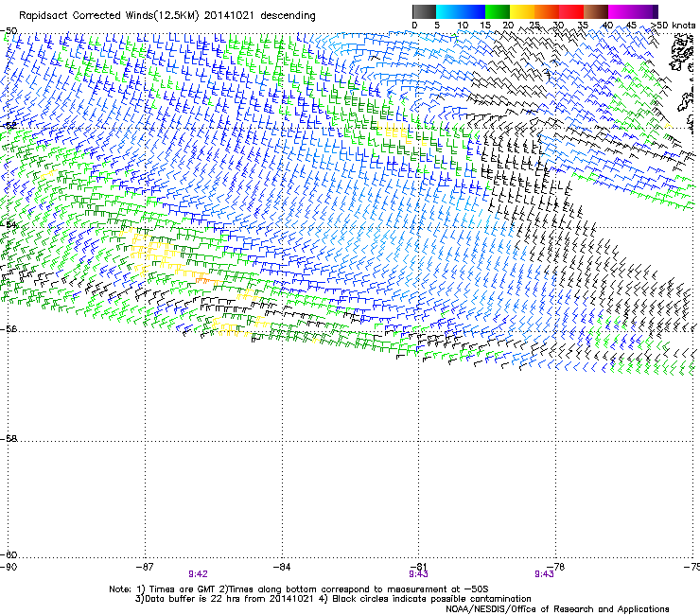Screen dimensions: 700x615
Task: Pick the blue 10-15 knots legend color
Action: pos(473,11)
